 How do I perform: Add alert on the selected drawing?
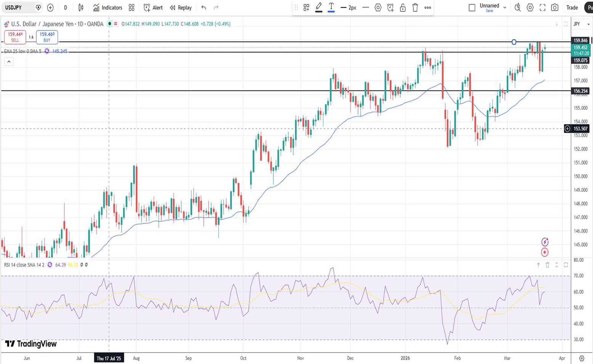[390, 8]
